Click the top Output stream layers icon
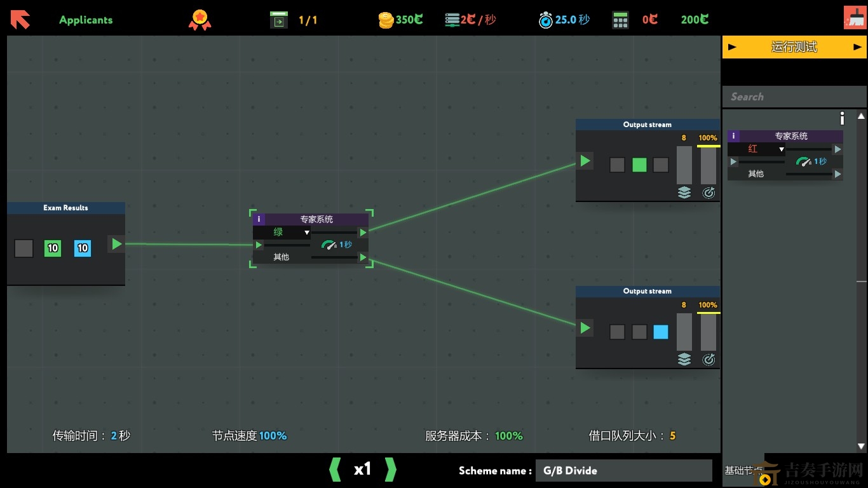 pos(684,193)
